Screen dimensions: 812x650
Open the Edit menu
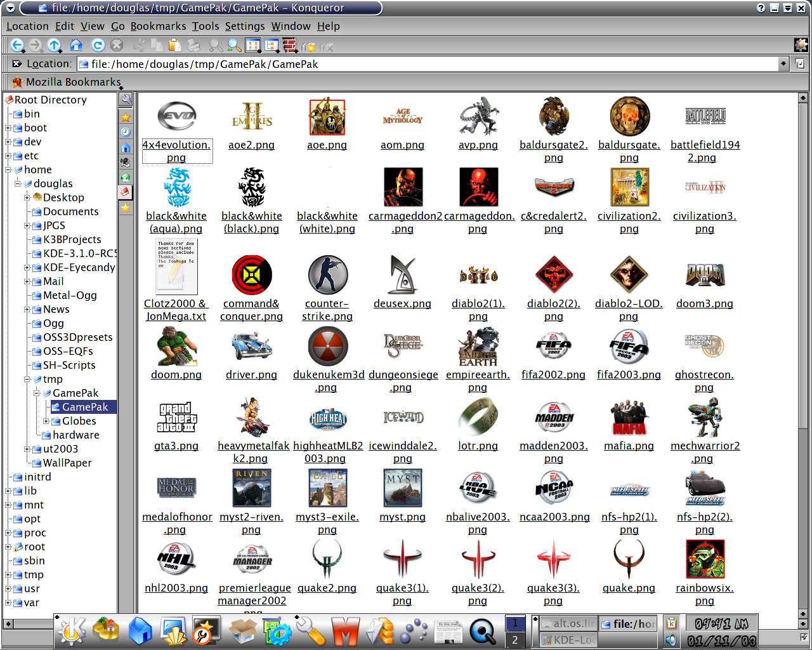[x=65, y=26]
